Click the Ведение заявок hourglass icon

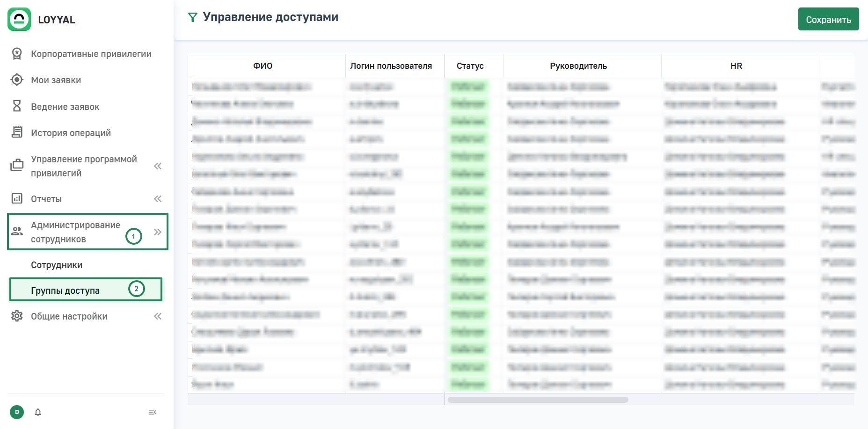[17, 106]
